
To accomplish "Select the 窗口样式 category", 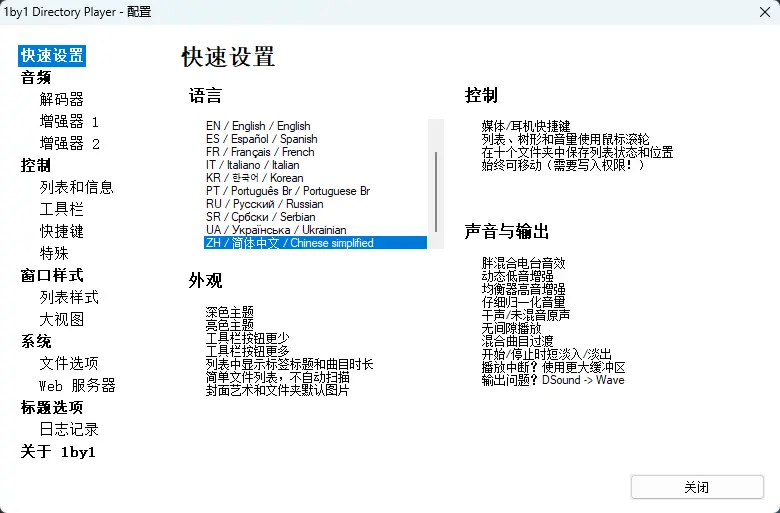I will coord(52,275).
